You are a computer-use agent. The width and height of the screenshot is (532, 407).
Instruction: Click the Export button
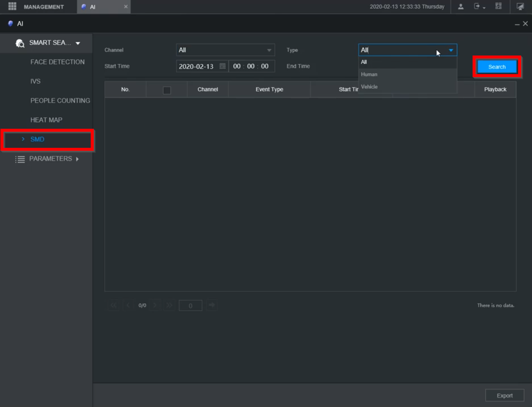(504, 396)
